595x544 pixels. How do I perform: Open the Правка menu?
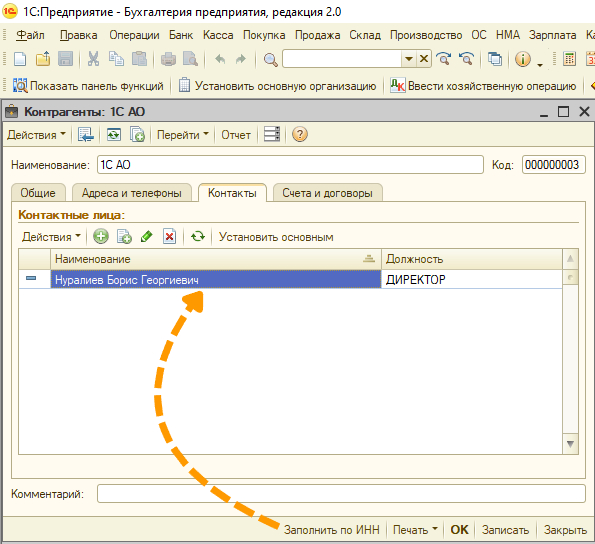[79, 35]
